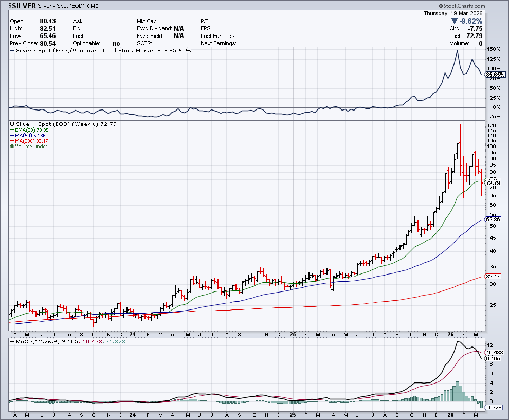The width and height of the screenshot is (509, 420).
Task: Click the down-arrow icon beside -9.62%
Action: pos(455,21)
